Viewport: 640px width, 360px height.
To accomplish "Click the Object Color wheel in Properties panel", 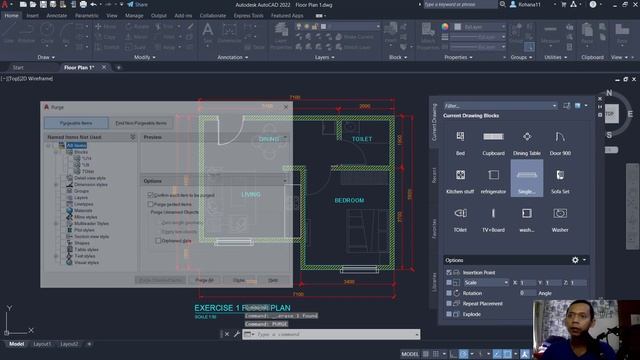I will tap(445, 27).
